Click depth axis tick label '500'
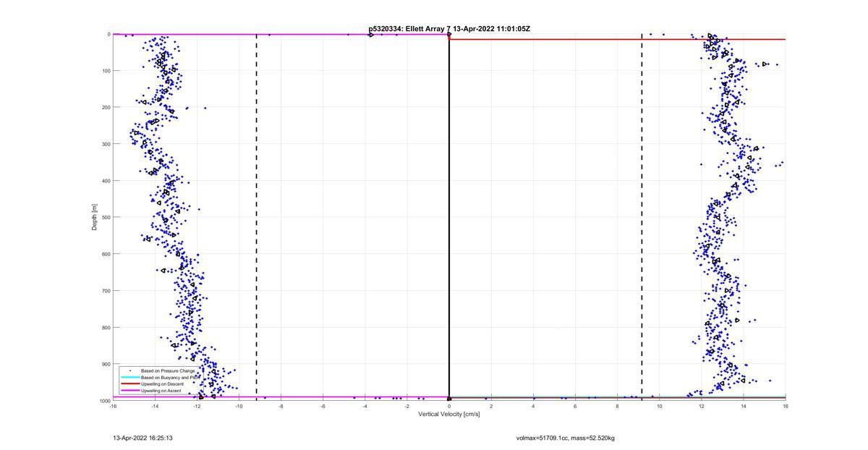Image resolution: width=868 pixels, height=450 pixels. pos(106,217)
